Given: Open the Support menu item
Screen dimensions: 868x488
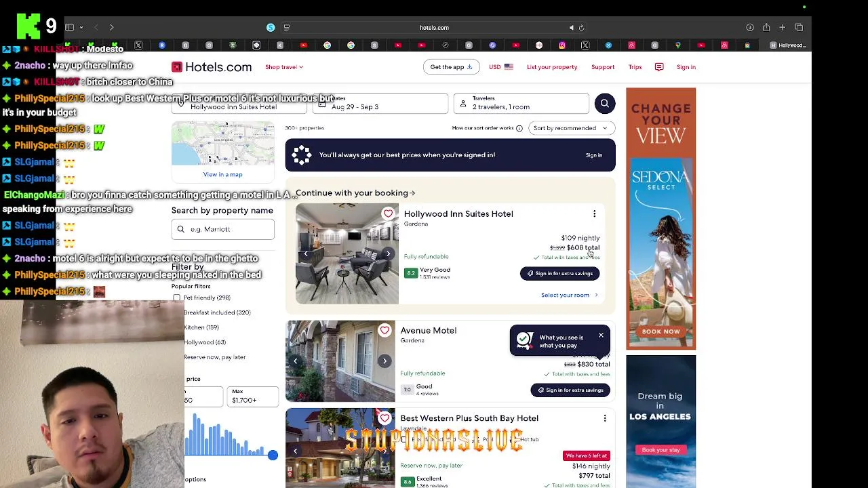Looking at the screenshot, I should 603,67.
